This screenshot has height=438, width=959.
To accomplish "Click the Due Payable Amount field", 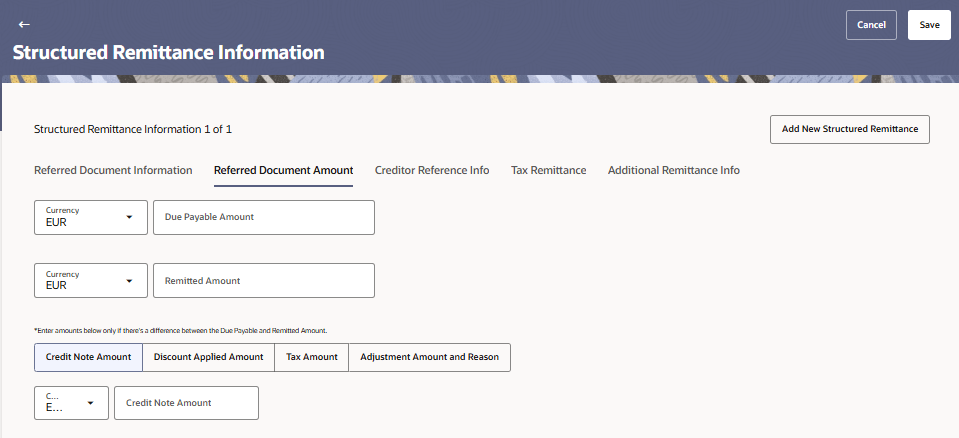I will point(263,217).
